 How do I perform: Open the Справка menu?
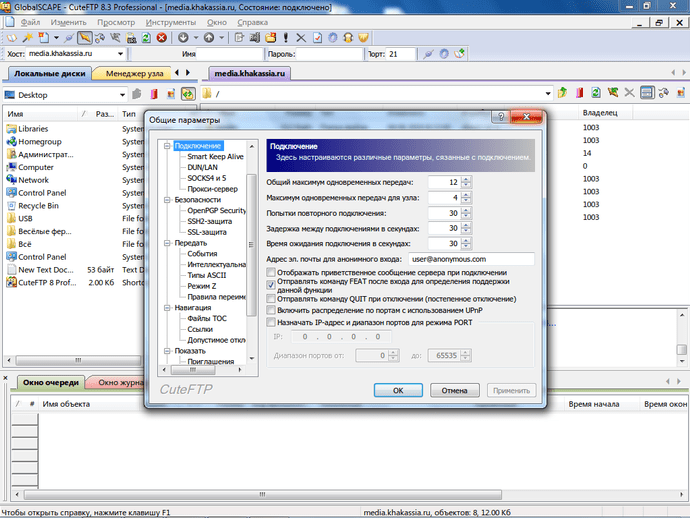(x=253, y=22)
